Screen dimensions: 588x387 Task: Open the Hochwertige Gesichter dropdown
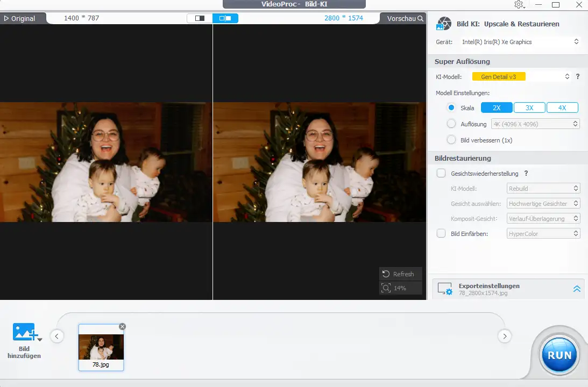(x=543, y=203)
